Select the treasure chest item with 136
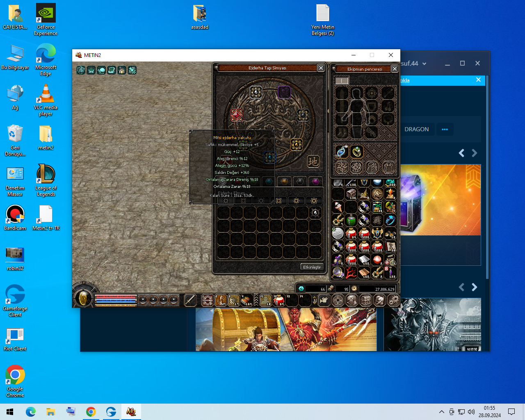The height and width of the screenshot is (420, 525). coord(351,194)
